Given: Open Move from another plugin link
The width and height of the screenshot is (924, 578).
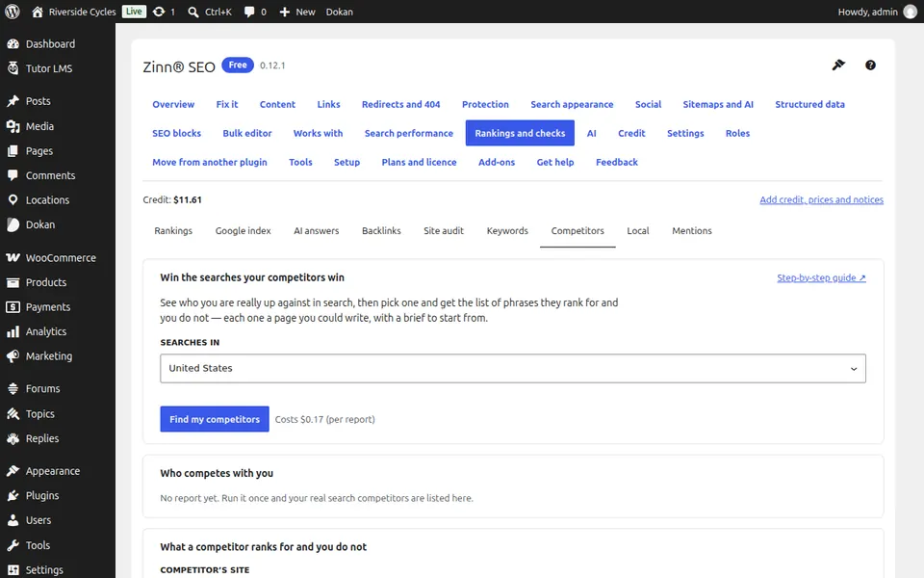Looking at the screenshot, I should (210, 162).
